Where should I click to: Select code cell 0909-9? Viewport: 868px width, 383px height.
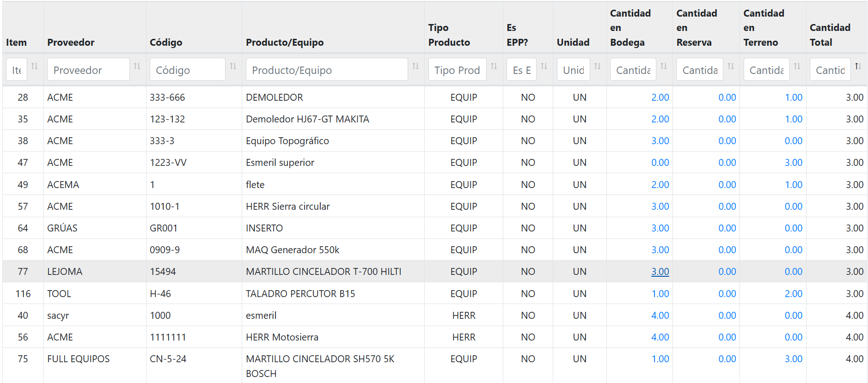tap(194, 250)
